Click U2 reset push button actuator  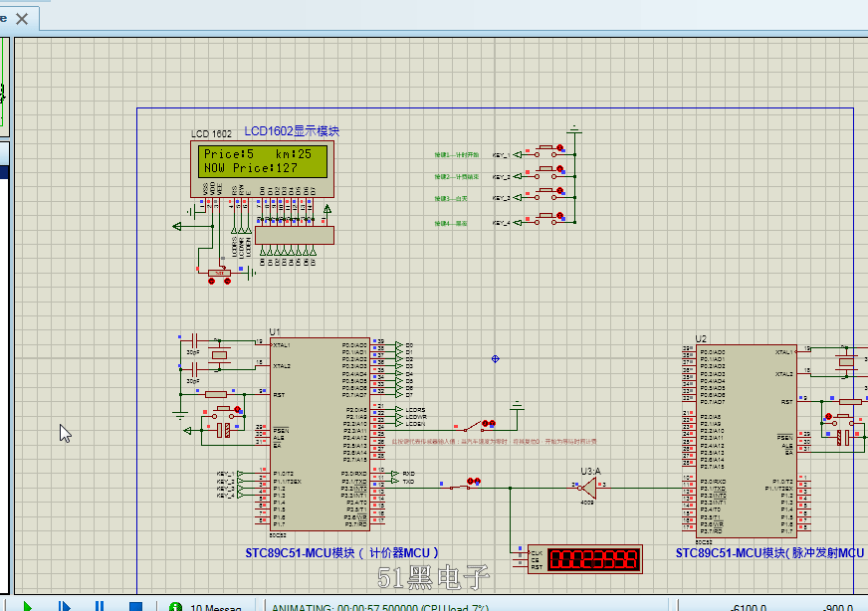[829, 416]
